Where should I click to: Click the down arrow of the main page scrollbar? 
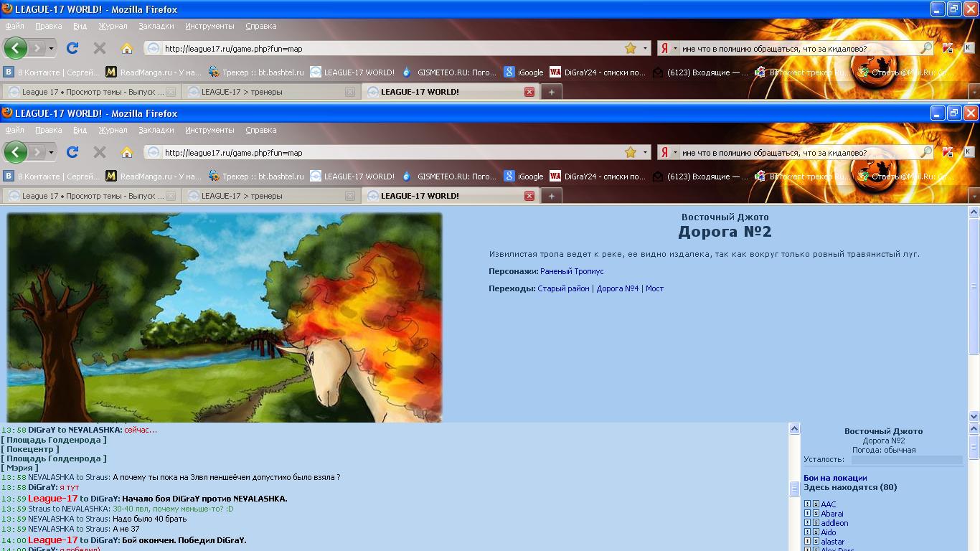(x=974, y=416)
